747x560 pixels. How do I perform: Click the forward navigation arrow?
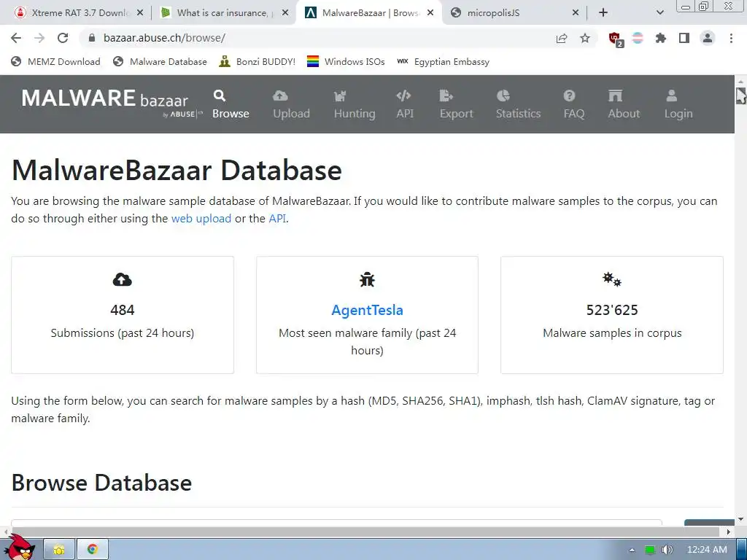[39, 38]
